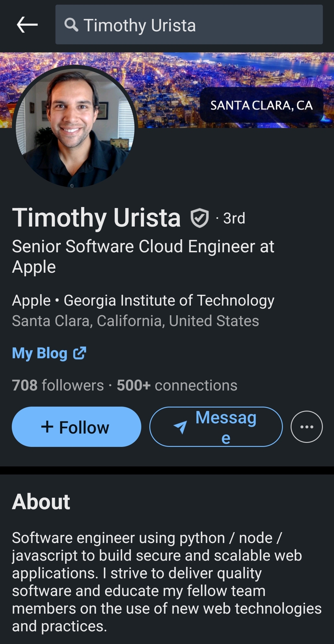Click the verification shield badge beside the name
This screenshot has width=334, height=644.
(200, 218)
